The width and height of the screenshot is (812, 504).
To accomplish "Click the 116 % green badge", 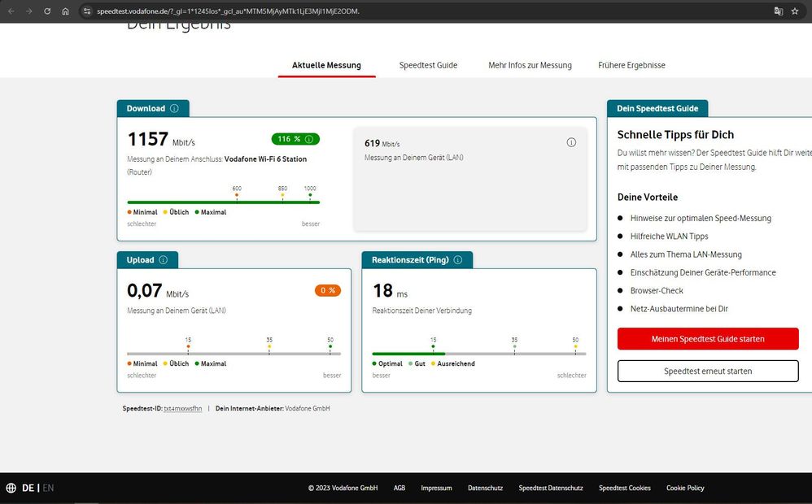I will (295, 139).
